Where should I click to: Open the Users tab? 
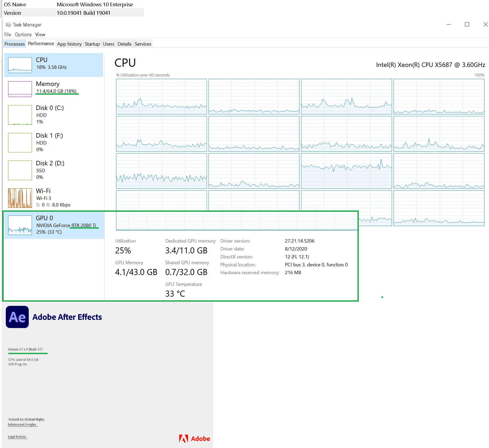point(109,44)
